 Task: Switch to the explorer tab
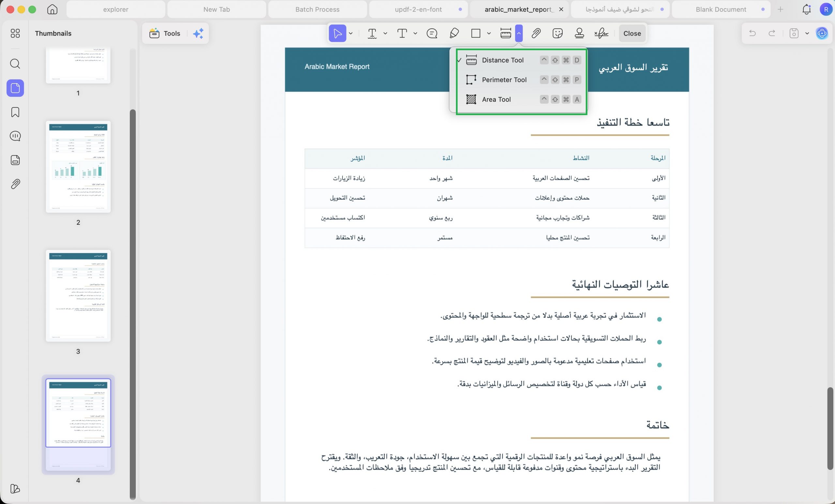(x=115, y=9)
